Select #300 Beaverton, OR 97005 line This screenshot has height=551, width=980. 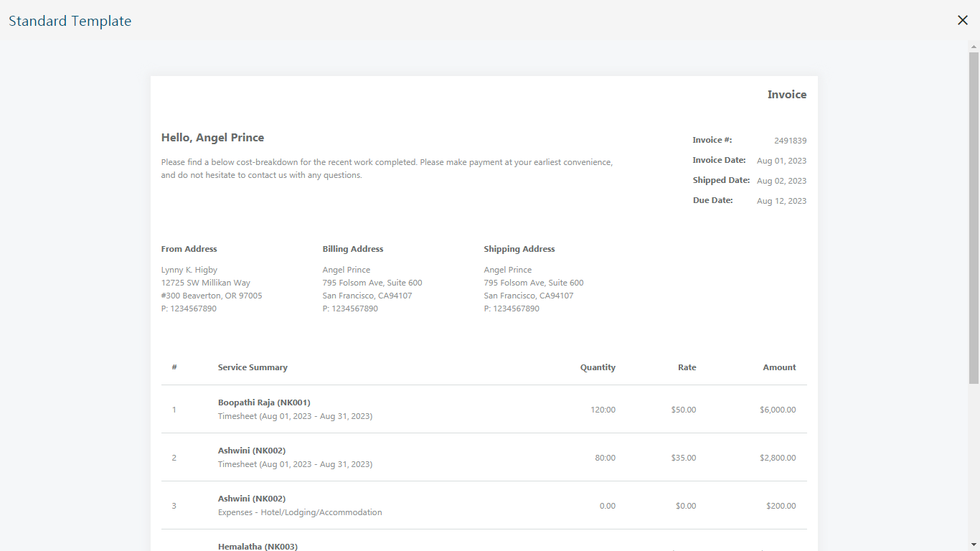[212, 296]
